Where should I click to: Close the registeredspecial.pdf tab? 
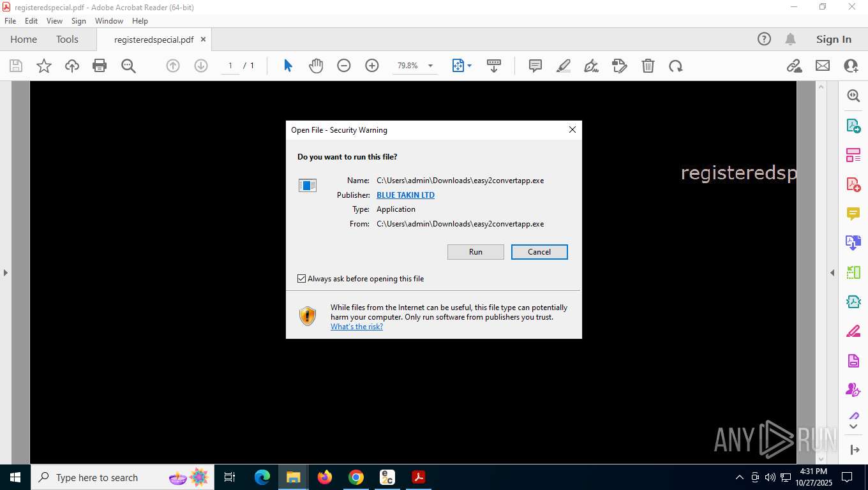(x=203, y=39)
